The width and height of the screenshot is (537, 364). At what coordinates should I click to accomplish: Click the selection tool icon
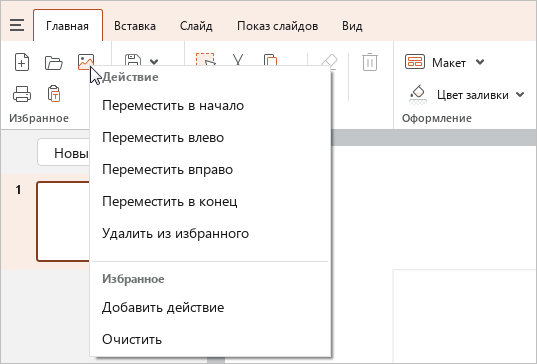[205, 59]
